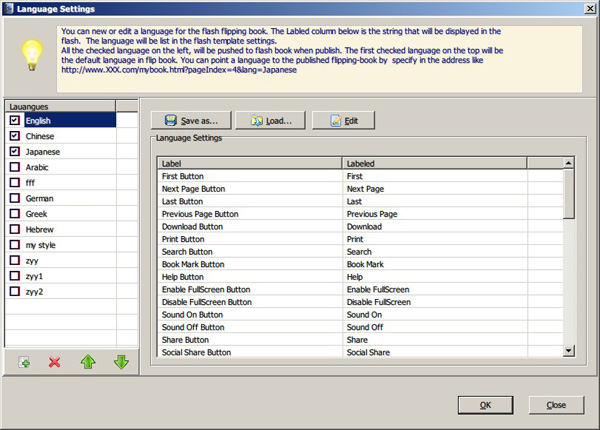
Task: Click the red X delete language icon
Action: [54, 362]
